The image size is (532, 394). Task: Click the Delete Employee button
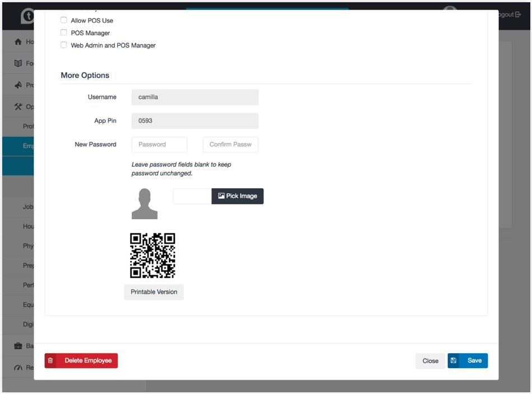point(81,361)
